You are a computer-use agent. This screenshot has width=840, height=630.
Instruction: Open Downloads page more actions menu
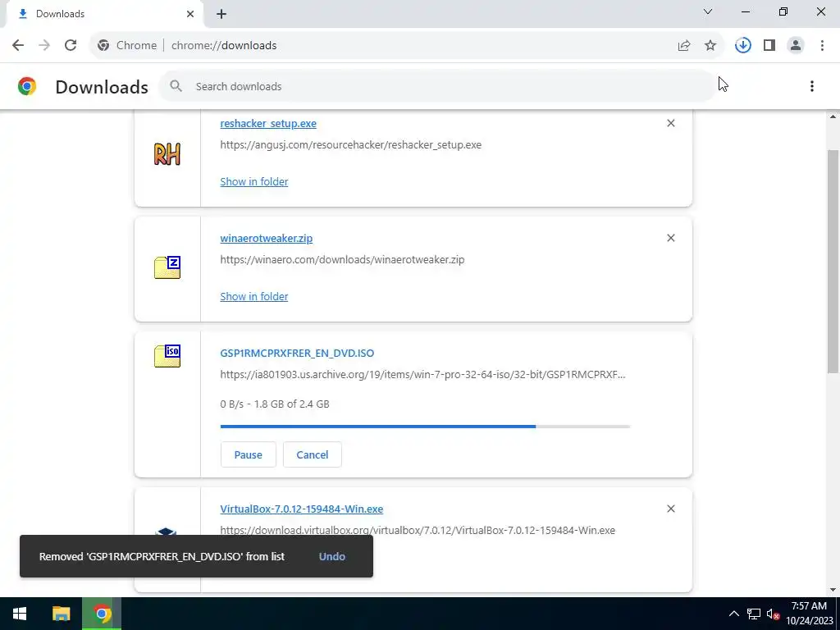pyautogui.click(x=811, y=86)
